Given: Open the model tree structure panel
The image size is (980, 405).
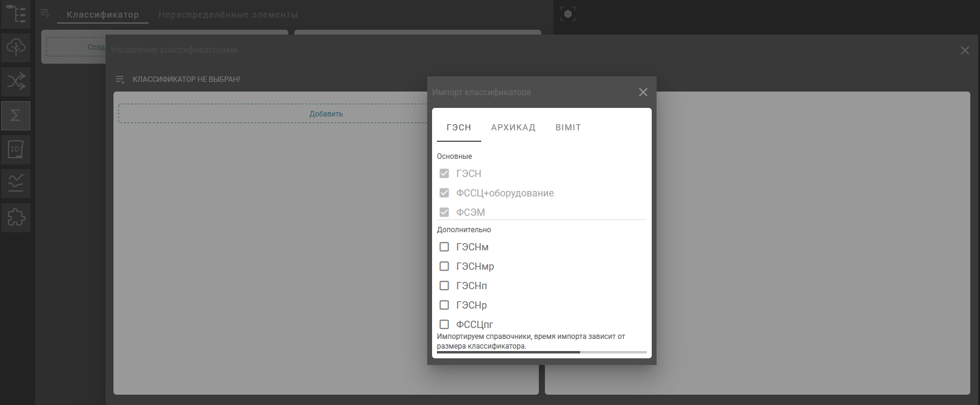Looking at the screenshot, I should 16,14.
